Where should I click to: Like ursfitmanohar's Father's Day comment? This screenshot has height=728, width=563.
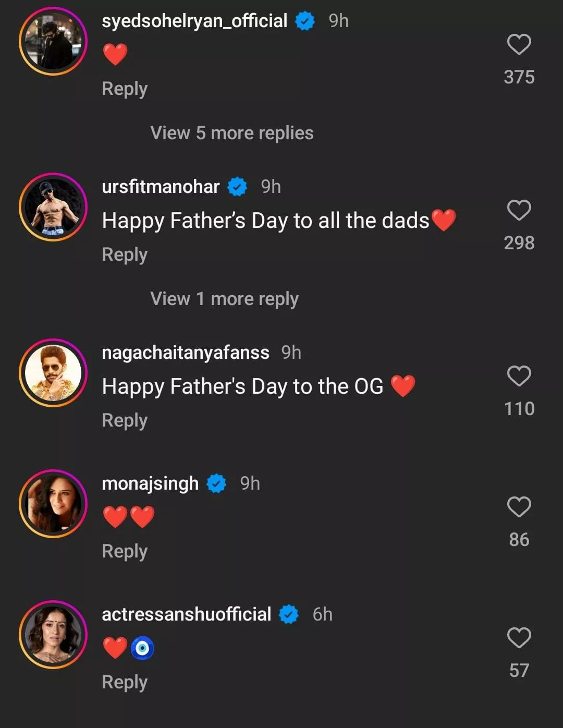(519, 210)
